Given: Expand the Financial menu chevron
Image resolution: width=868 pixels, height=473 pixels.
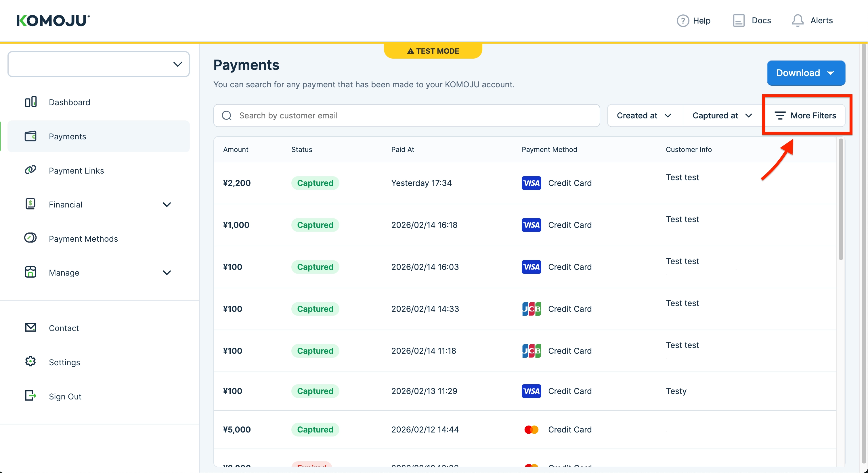Looking at the screenshot, I should (167, 205).
